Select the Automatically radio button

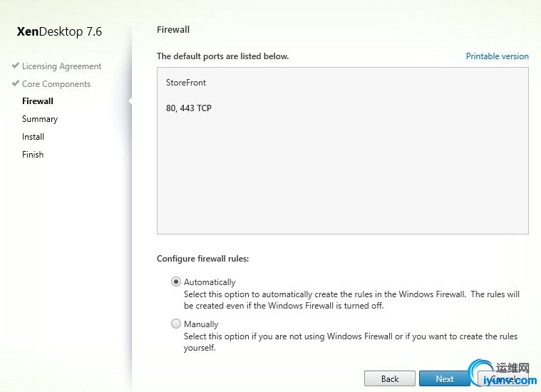point(176,282)
